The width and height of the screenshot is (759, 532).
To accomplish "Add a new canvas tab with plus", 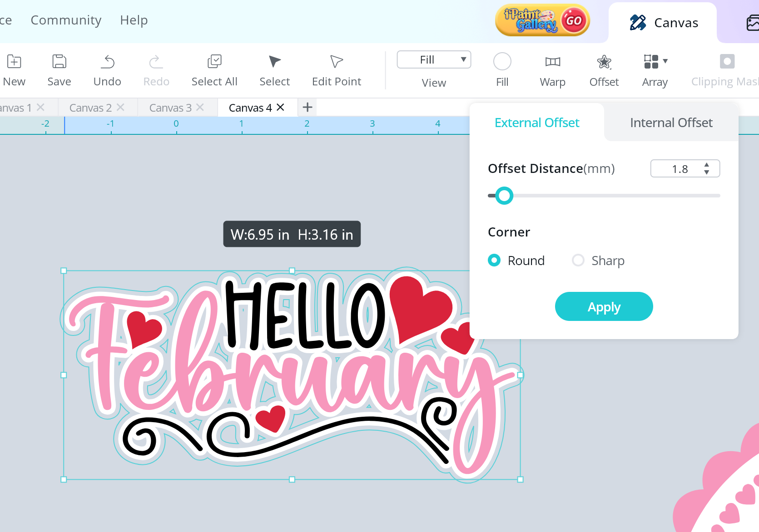I will [x=308, y=108].
